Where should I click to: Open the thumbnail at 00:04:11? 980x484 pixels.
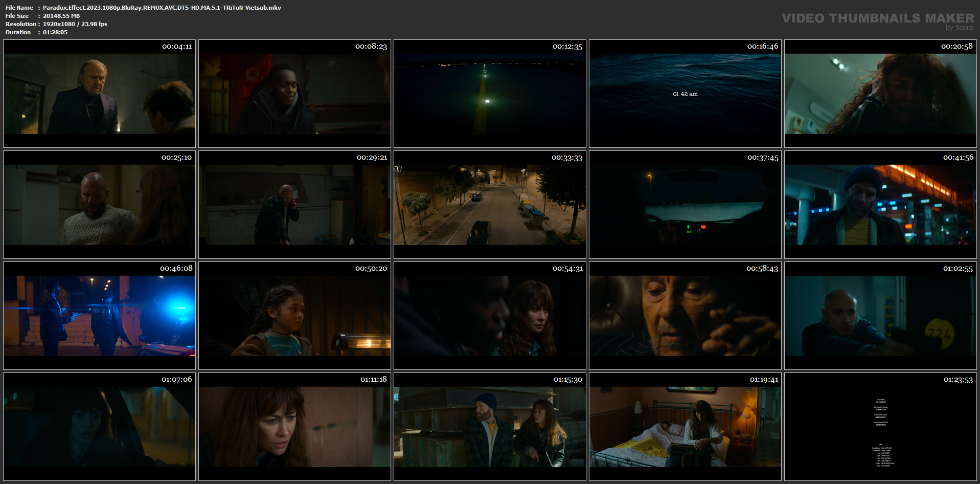click(99, 94)
